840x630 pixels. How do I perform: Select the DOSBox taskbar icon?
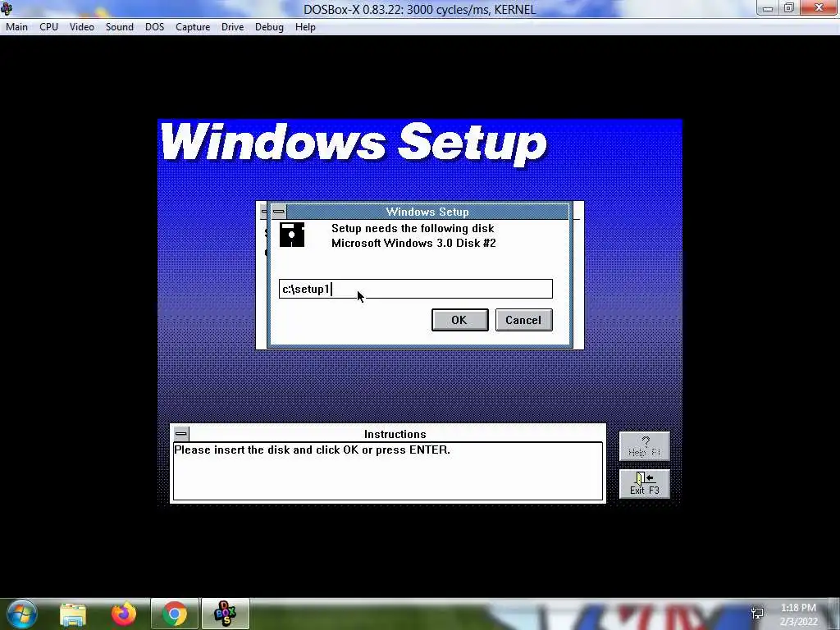226,614
